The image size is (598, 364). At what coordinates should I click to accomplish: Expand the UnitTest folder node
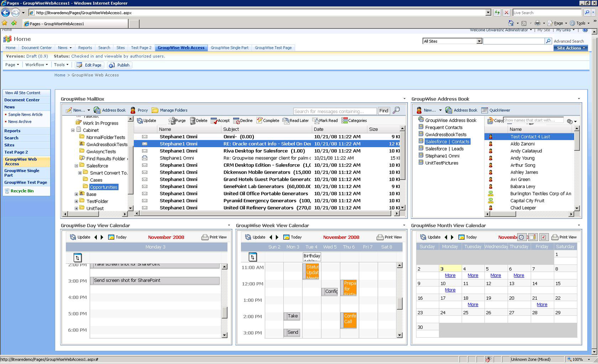(x=76, y=208)
